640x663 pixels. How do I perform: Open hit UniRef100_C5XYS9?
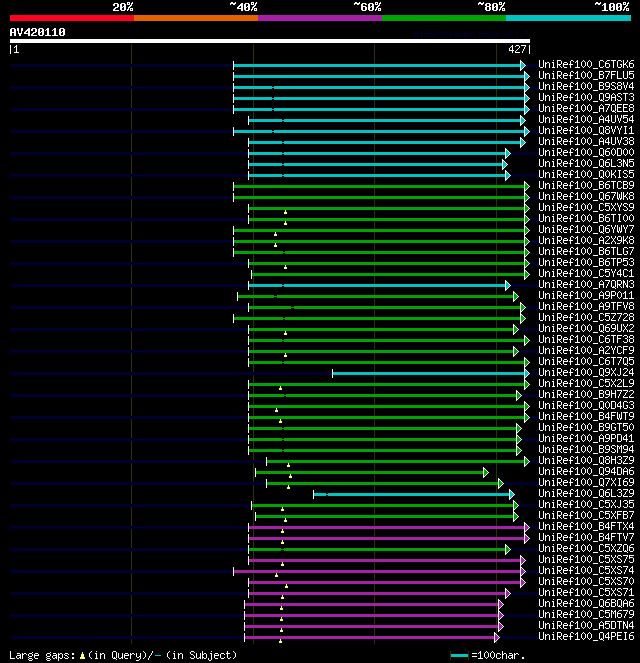pos(586,207)
